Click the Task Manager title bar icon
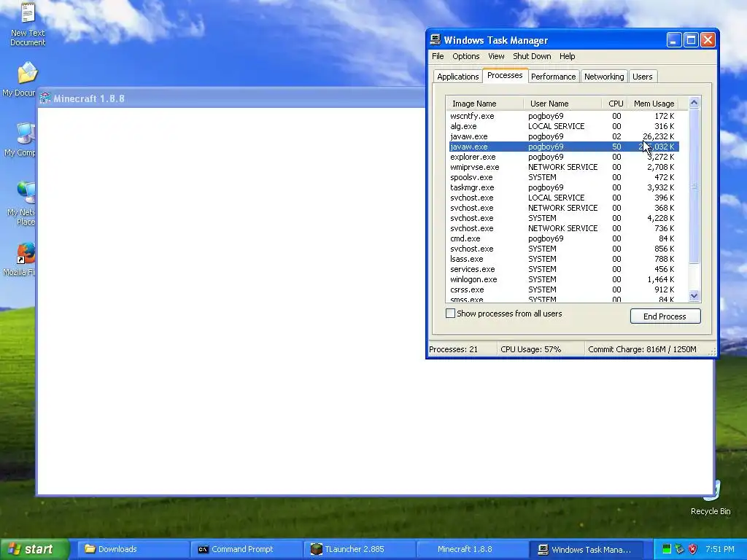This screenshot has width=747, height=560. (436, 39)
